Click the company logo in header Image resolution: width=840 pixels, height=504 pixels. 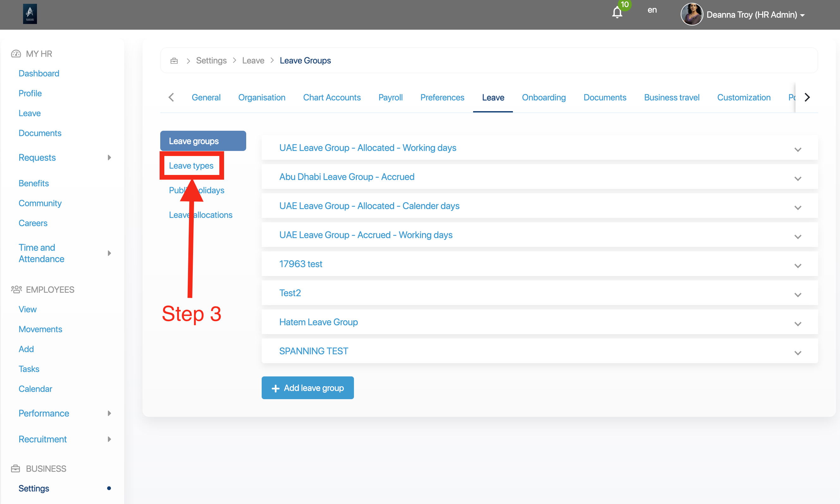pyautogui.click(x=30, y=14)
